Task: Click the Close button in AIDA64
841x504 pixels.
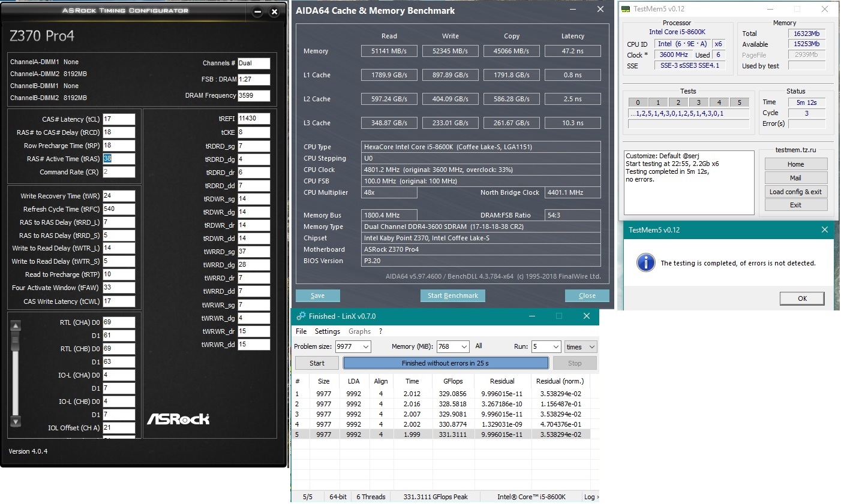Action: 587,295
